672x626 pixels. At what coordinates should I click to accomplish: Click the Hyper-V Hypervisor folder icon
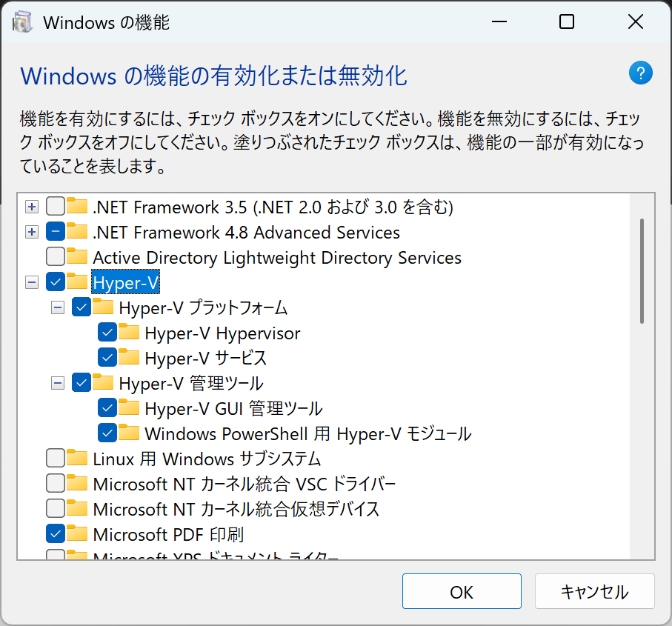tap(129, 333)
